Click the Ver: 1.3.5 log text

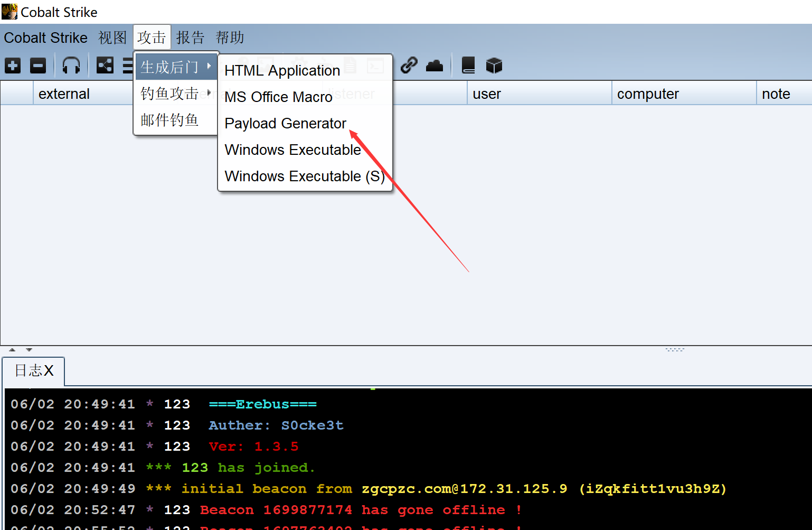(x=254, y=447)
